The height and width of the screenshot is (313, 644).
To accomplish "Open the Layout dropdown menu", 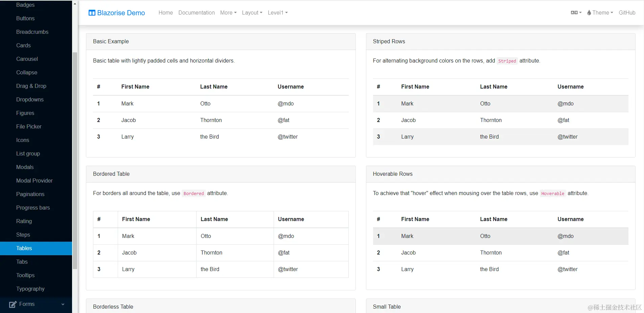I will coord(252,13).
